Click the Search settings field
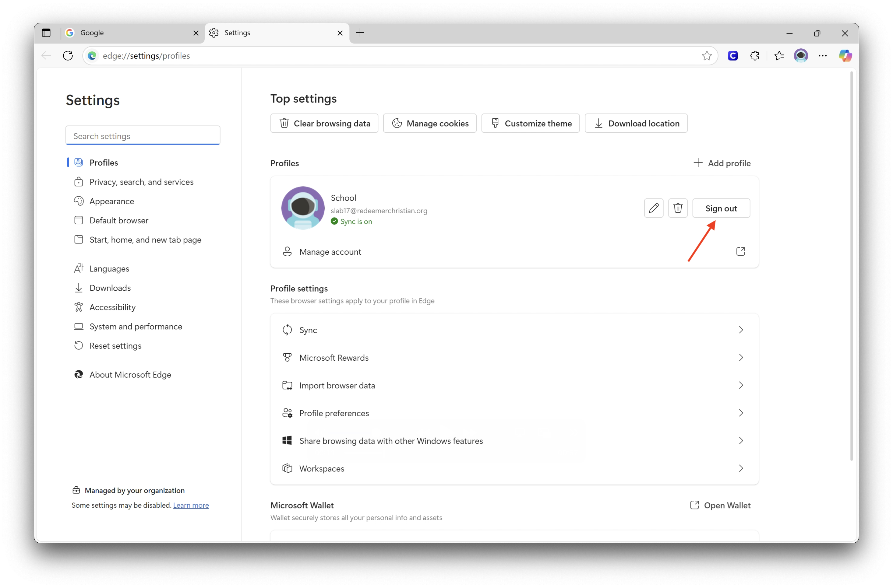The height and width of the screenshot is (588, 893). point(143,136)
